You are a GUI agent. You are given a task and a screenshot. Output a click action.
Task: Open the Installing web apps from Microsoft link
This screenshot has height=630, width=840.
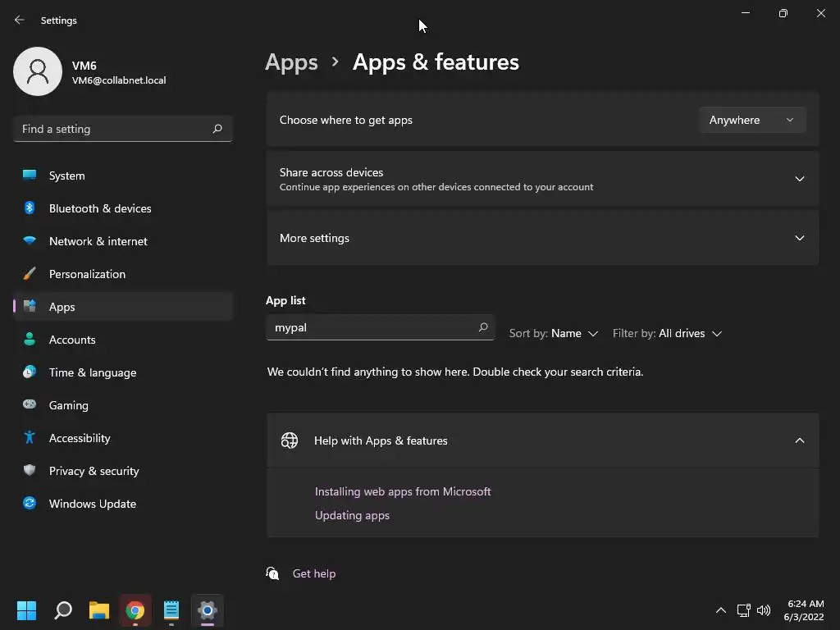coord(403,491)
